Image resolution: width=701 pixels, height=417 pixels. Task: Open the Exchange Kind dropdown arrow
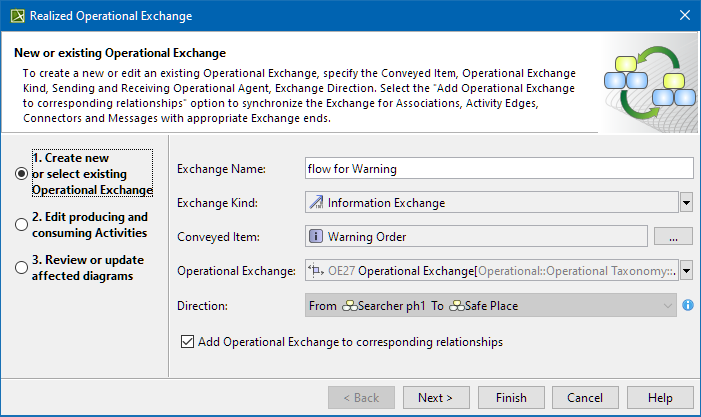[686, 203]
